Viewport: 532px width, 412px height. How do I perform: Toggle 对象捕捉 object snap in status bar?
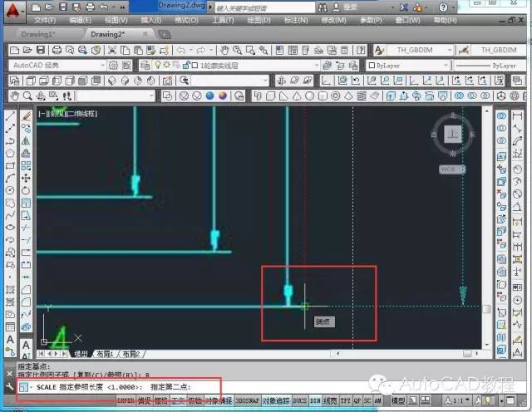tap(219, 400)
